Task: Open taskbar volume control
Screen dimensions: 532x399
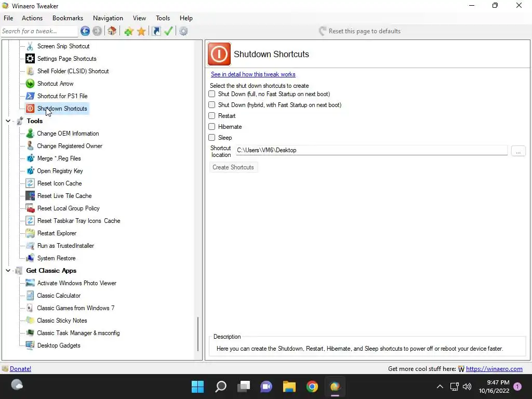Action: pos(467,387)
